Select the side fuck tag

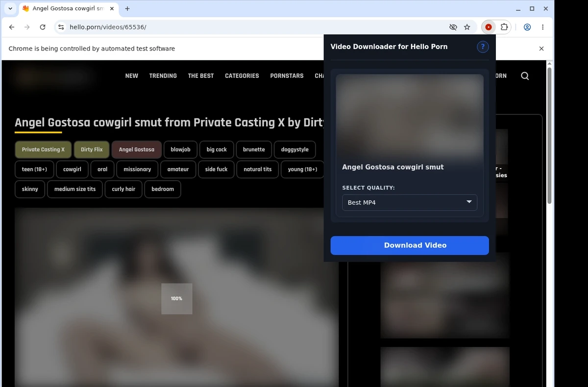coord(216,169)
